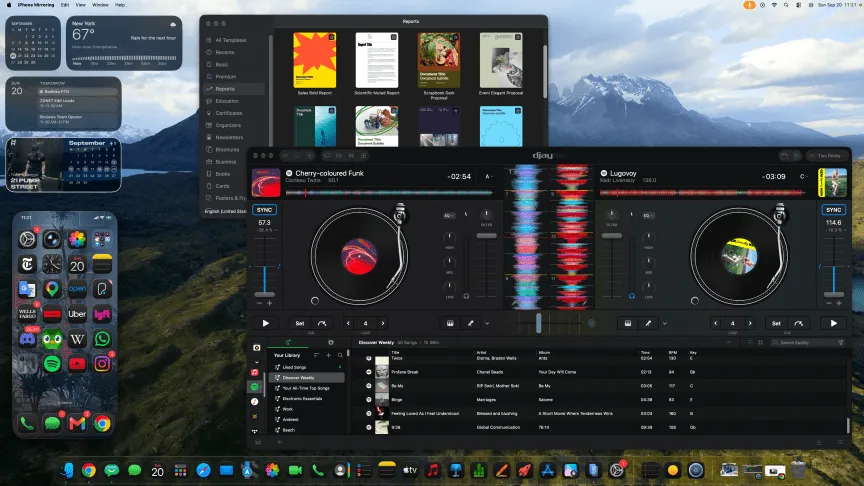Select Apple Music source in library sidebar
The image size is (864, 486).
coord(255,372)
